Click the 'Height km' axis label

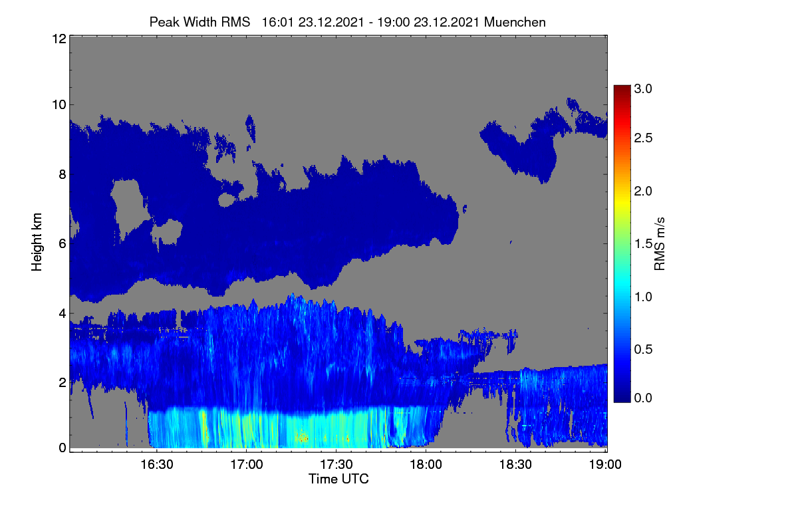37,241
